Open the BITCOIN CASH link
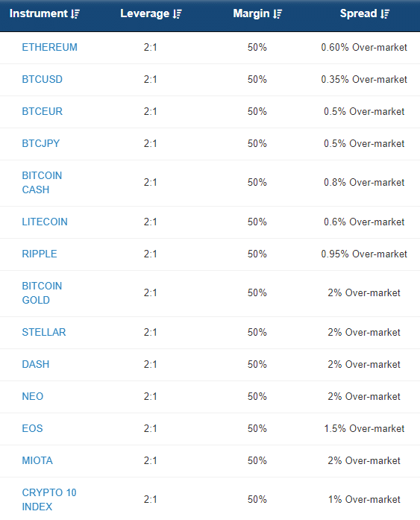This screenshot has height=520, width=420. [x=42, y=182]
